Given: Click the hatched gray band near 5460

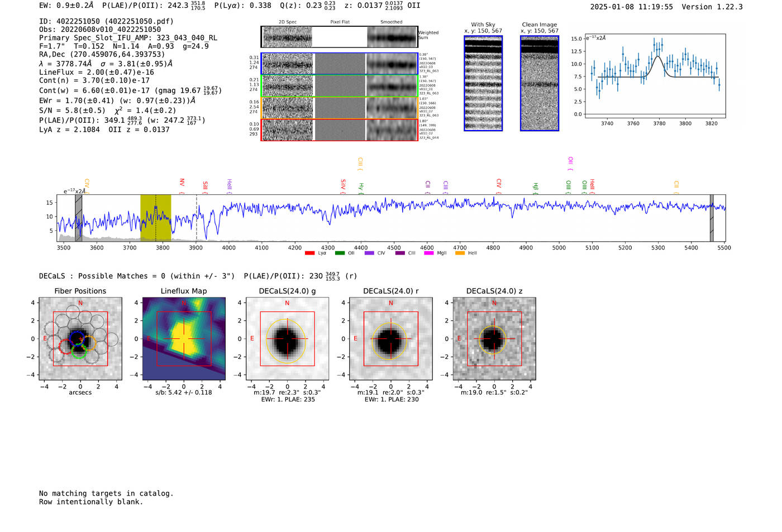Looking at the screenshot, I should pyautogui.click(x=712, y=218).
